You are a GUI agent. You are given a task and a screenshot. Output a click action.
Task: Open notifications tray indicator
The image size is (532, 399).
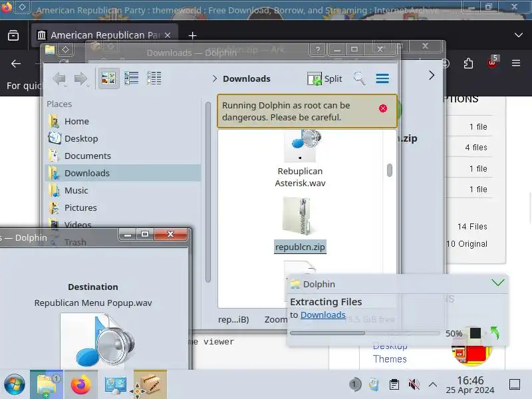[355, 384]
